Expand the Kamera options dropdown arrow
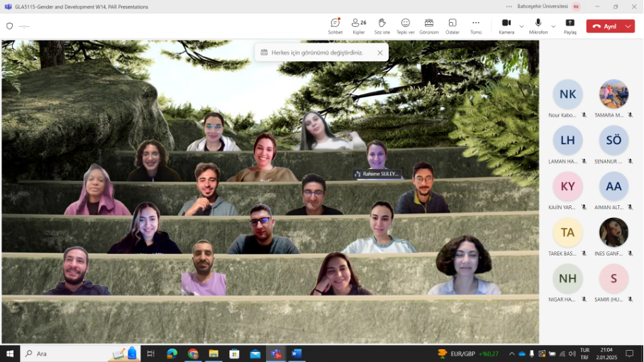 click(522, 26)
